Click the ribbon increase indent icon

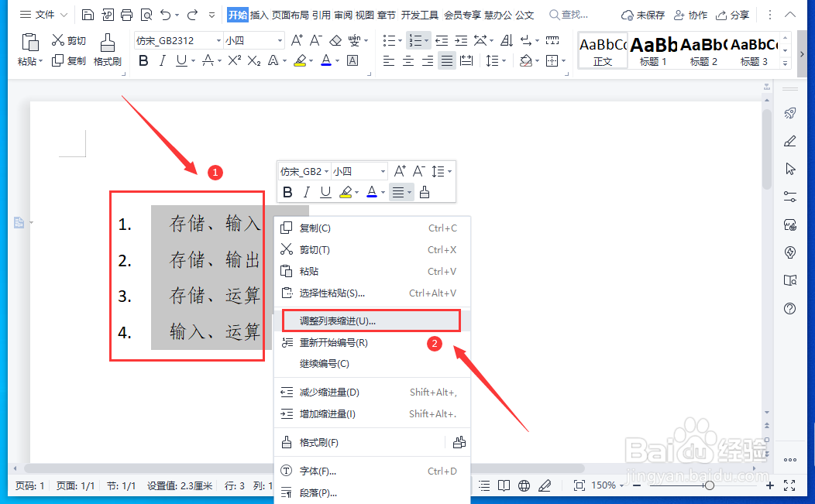461,40
